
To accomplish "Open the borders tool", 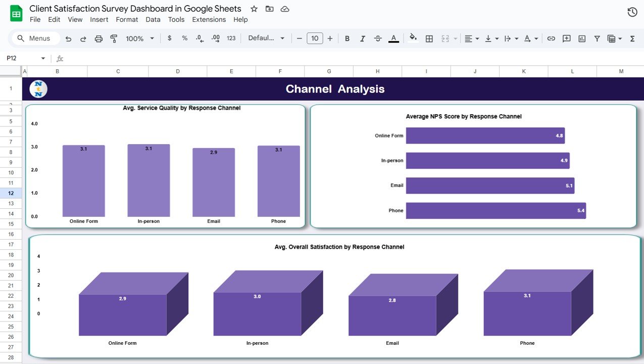I will tap(429, 38).
